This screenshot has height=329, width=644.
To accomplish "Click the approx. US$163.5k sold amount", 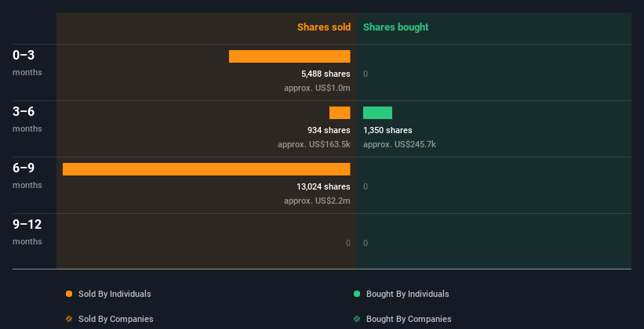I will 314,144.
